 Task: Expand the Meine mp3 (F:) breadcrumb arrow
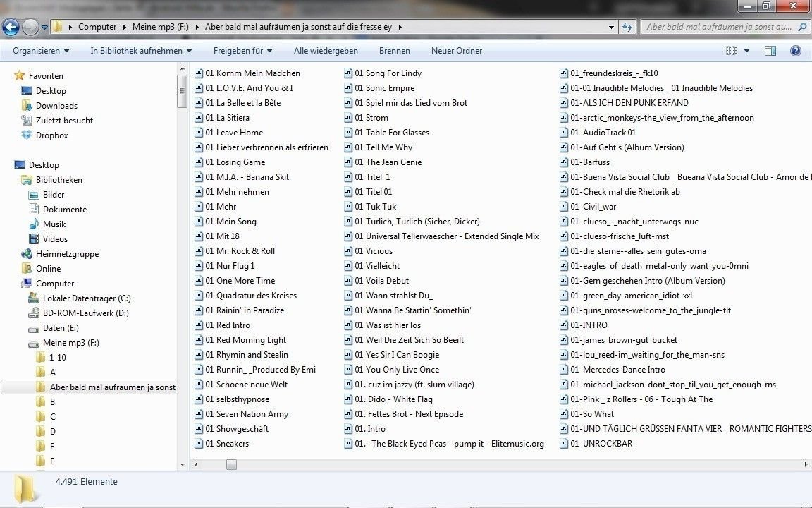(197, 27)
